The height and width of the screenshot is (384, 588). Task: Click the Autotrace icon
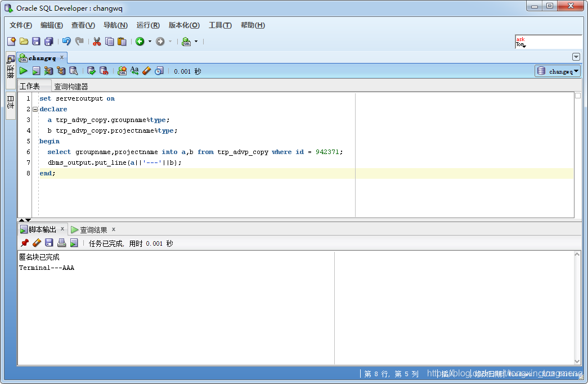point(48,70)
